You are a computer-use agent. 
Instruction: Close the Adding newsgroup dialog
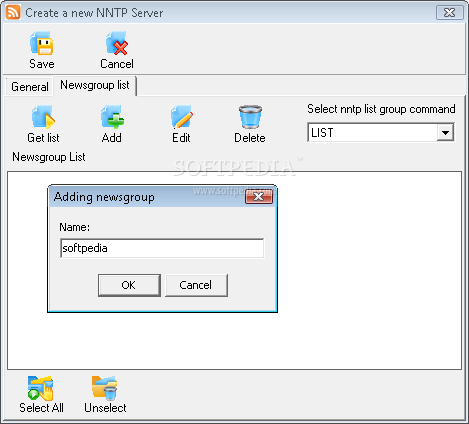click(259, 197)
